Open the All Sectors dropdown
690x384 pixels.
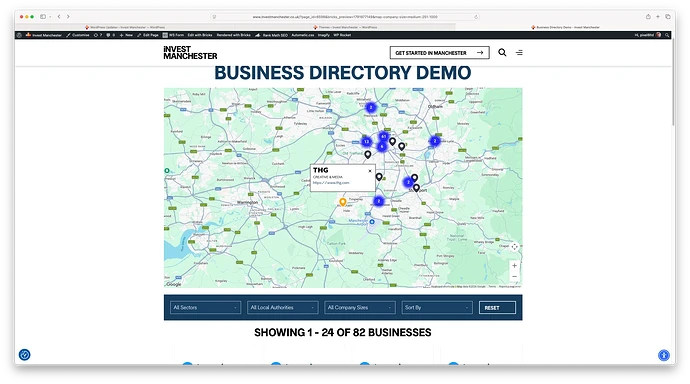[205, 307]
